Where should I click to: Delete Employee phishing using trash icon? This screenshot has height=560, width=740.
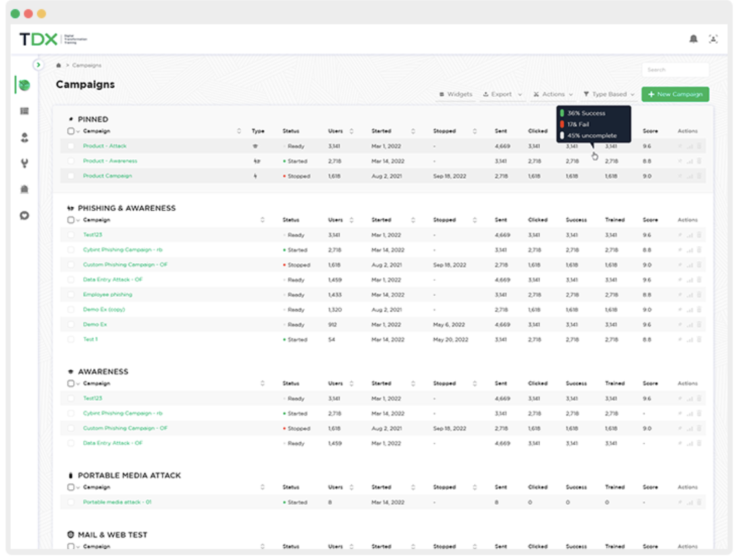click(699, 295)
